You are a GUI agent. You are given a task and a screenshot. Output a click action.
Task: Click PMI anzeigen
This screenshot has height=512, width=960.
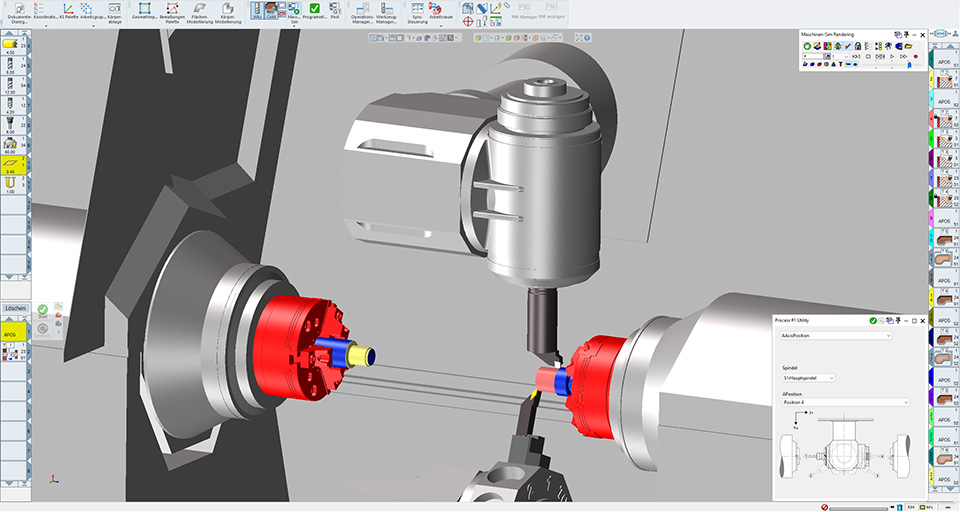[x=551, y=11]
